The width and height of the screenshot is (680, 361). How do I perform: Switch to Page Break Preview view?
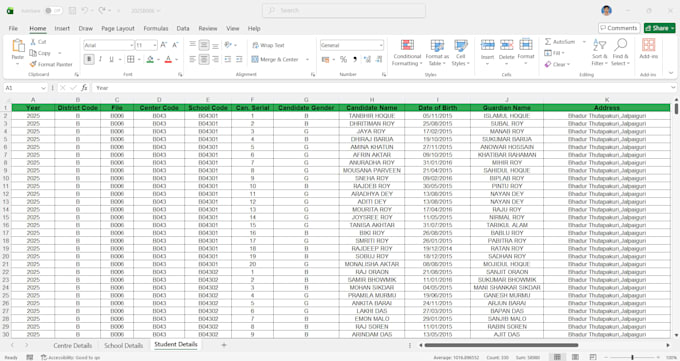[593, 357]
